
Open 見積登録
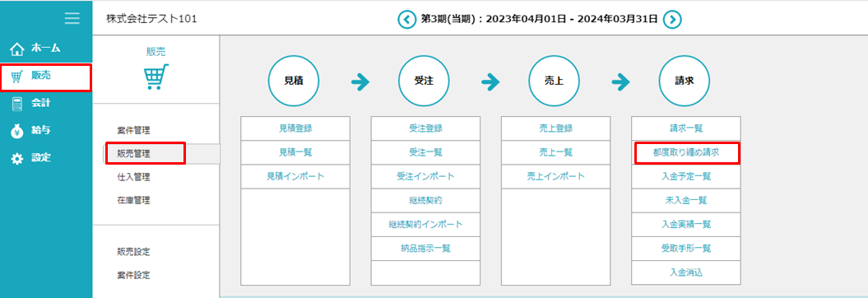[295, 128]
